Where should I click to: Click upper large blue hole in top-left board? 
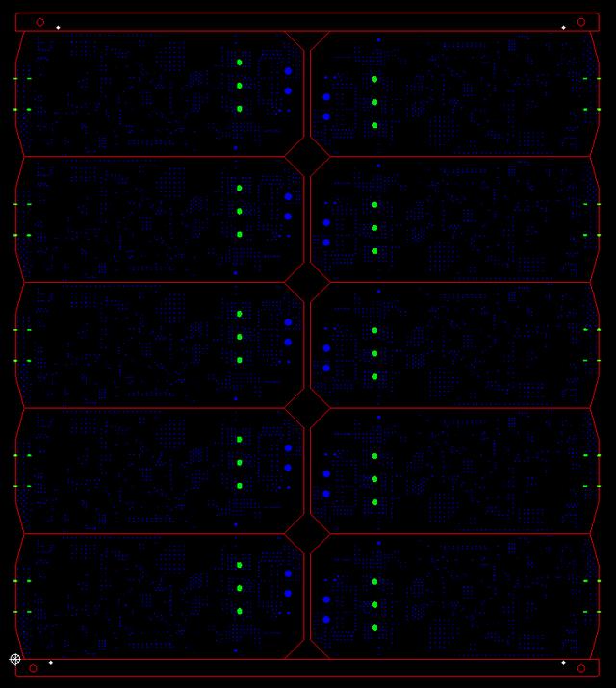click(x=288, y=71)
